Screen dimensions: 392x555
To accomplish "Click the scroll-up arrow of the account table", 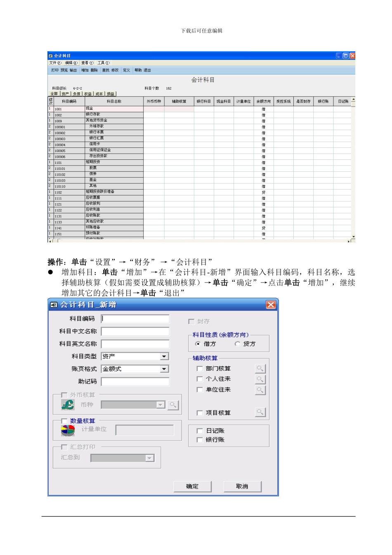I will pyautogui.click(x=353, y=100).
